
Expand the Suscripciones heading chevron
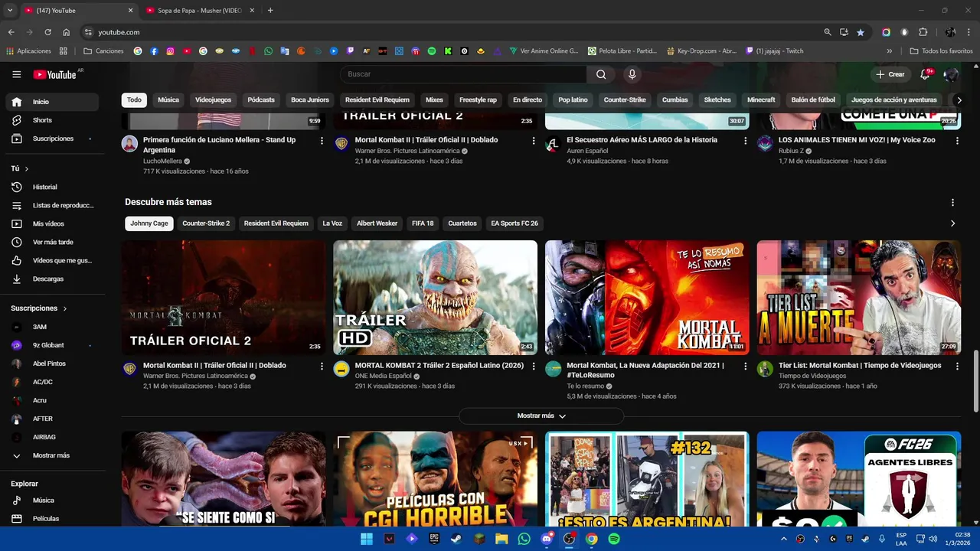(64, 308)
